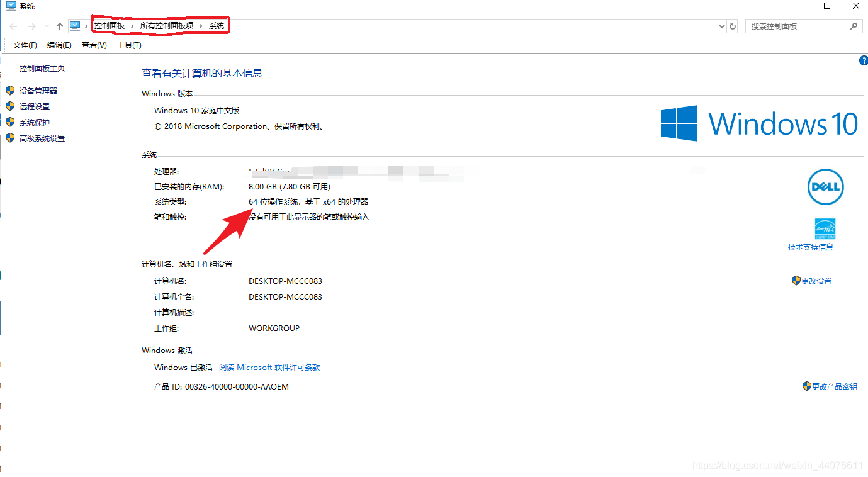Open 高级系统设置 link
Viewport: 868px width, 477px height.
click(x=42, y=138)
